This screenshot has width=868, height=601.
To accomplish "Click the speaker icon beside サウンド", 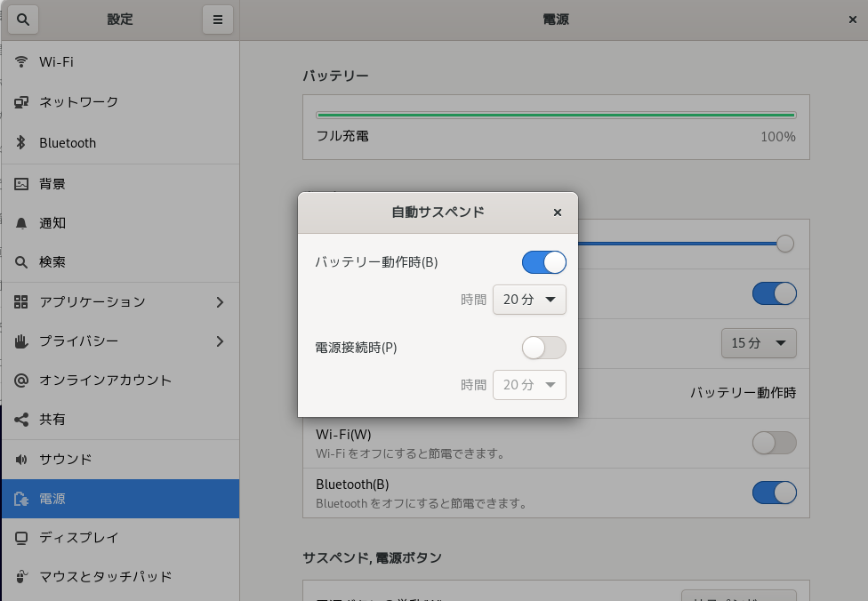I will pos(21,460).
